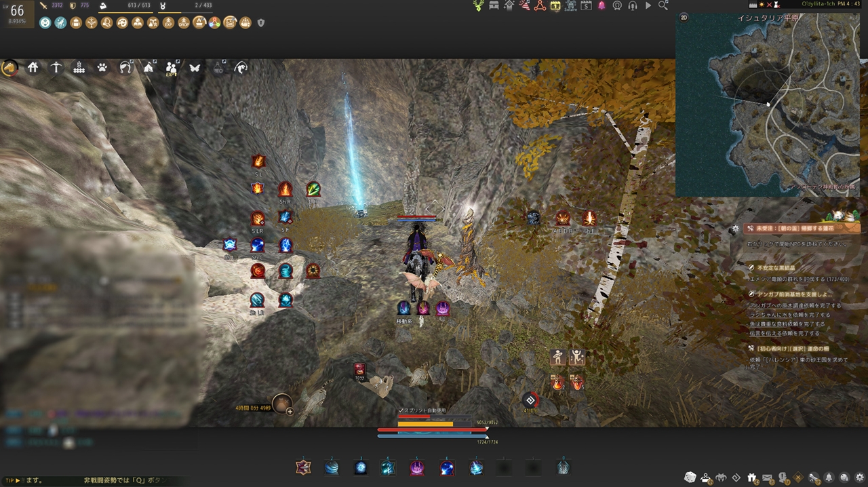This screenshot has width=868, height=487.
Task: Click the black spirit rage 41.0% gauge
Action: 530,401
